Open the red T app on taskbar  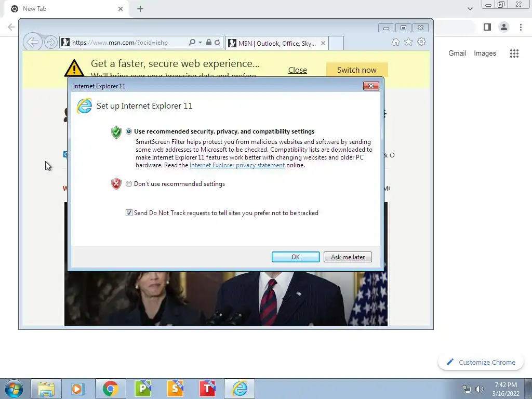(x=207, y=389)
